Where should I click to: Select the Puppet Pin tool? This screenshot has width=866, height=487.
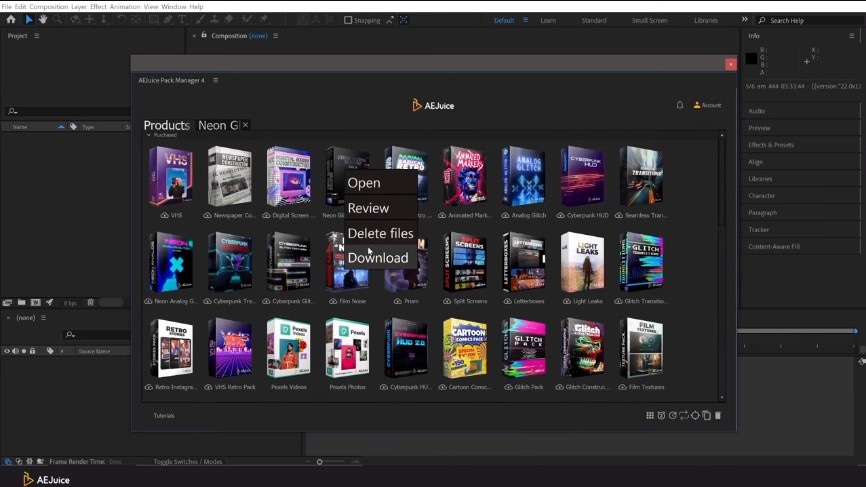(x=264, y=19)
